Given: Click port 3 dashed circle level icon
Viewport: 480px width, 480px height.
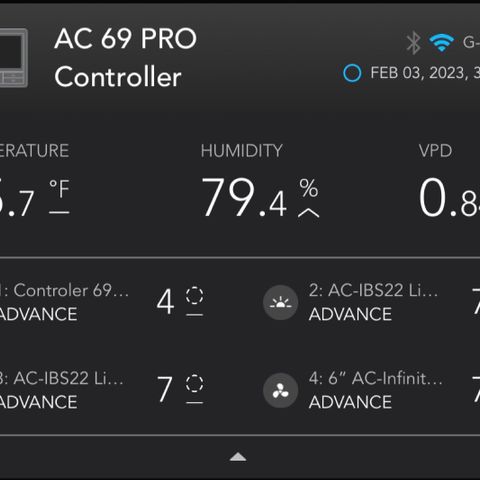Looking at the screenshot, I should 194,383.
